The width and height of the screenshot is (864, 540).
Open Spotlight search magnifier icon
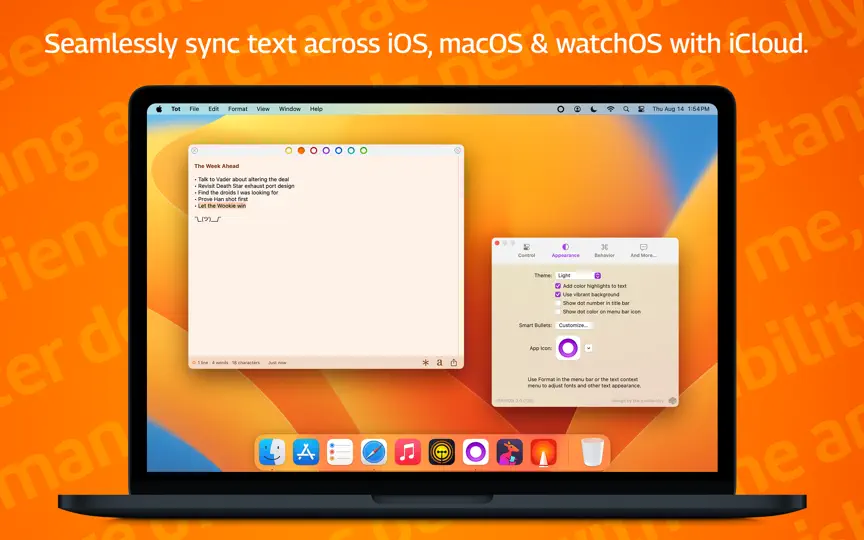click(627, 109)
